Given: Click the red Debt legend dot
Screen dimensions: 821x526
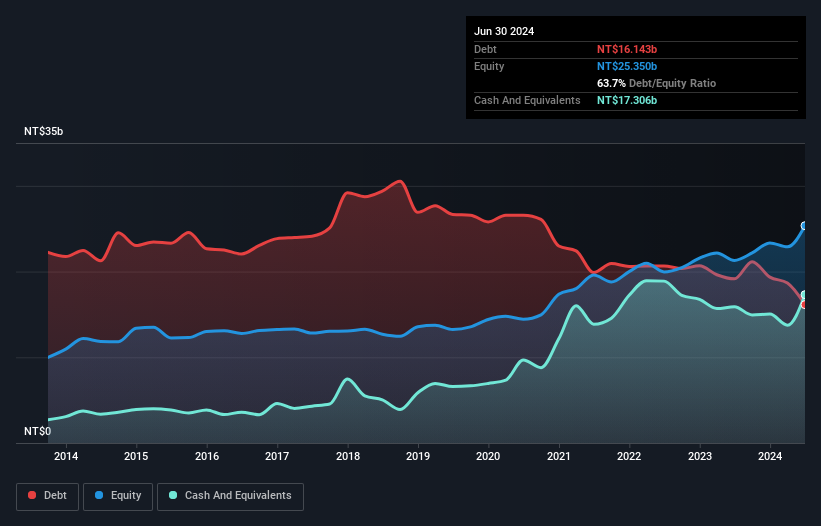Looking at the screenshot, I should [x=32, y=495].
